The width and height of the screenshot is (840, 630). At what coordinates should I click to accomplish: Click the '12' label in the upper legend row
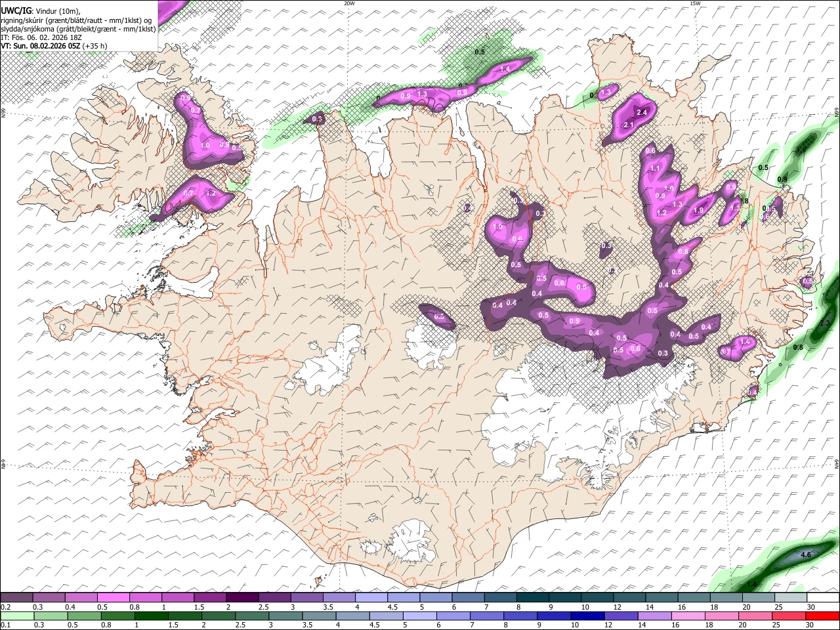(618, 607)
